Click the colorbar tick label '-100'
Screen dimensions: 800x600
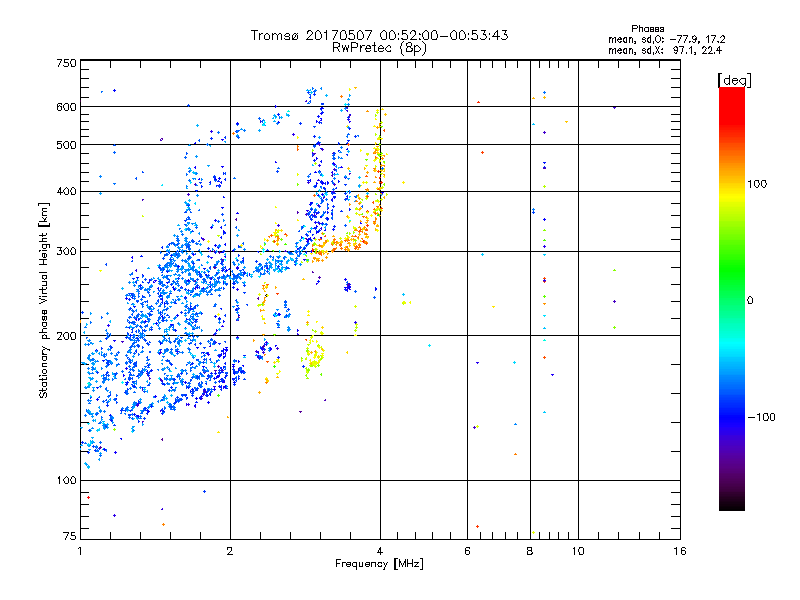point(761,417)
